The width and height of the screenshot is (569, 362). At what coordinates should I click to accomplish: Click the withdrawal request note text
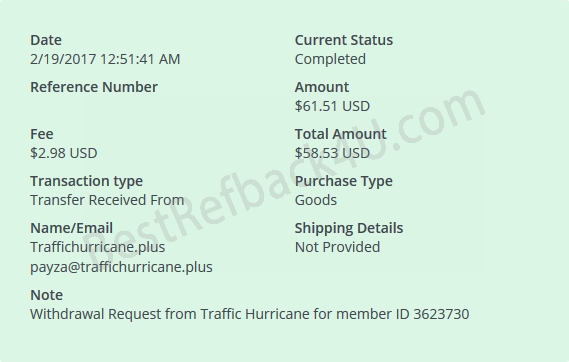pyautogui.click(x=250, y=314)
